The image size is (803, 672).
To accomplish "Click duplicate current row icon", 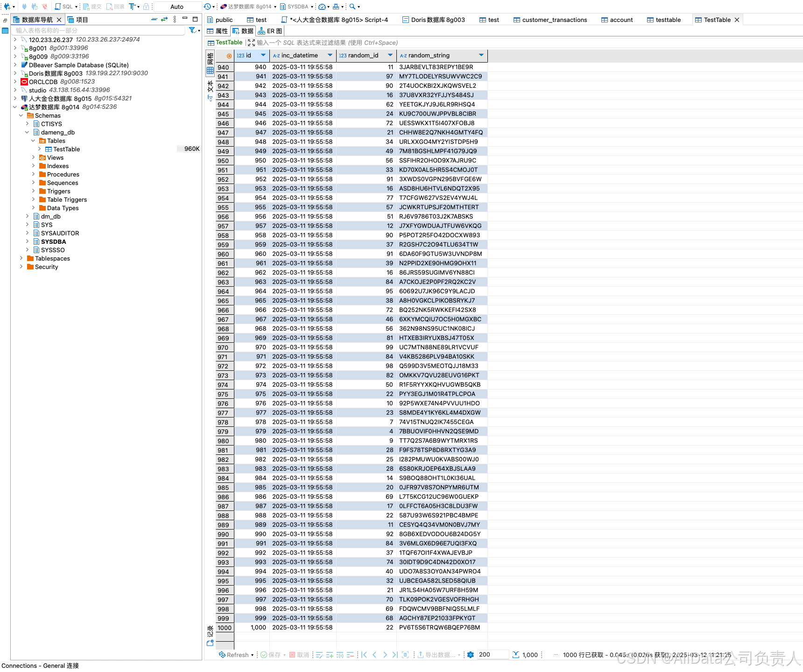I will [x=340, y=655].
